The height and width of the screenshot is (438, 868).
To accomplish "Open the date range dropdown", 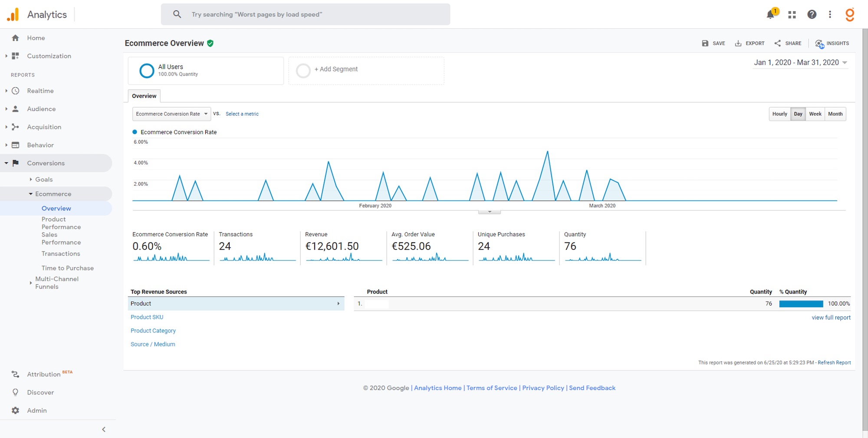I will tap(801, 63).
